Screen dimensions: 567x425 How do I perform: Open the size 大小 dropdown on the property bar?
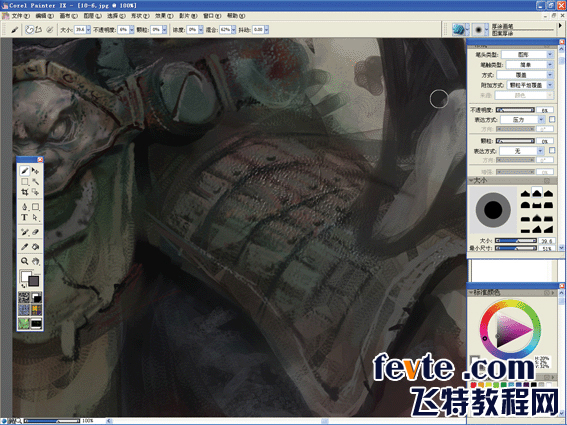click(x=88, y=30)
